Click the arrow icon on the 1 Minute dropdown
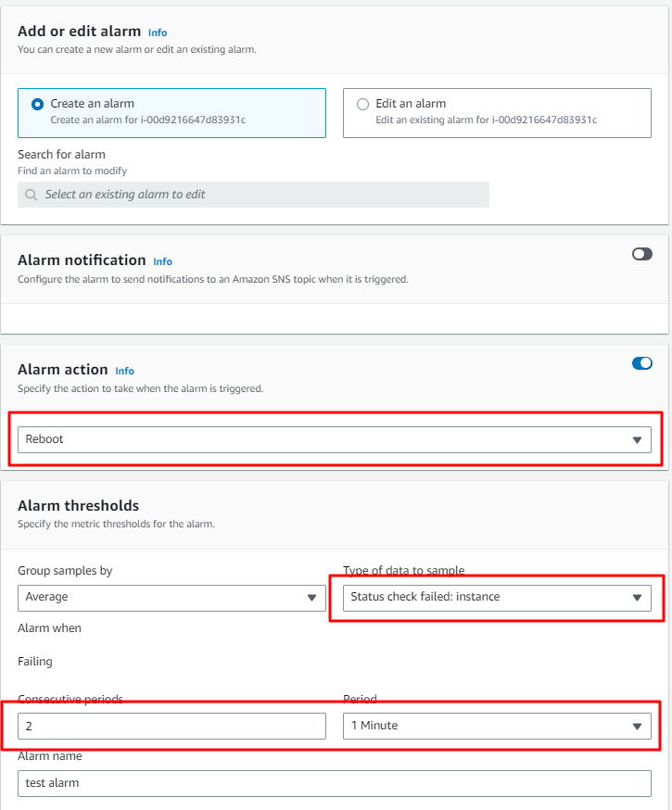672x810 pixels. pos(639,726)
